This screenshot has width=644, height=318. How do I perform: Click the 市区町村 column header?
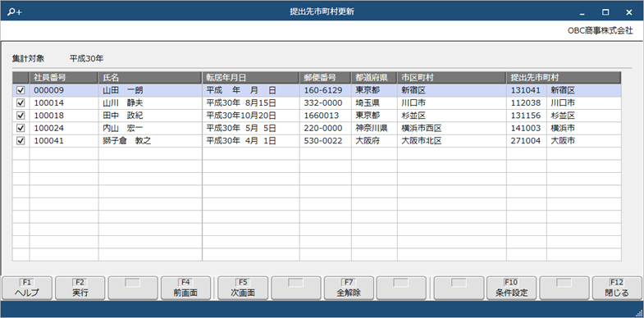(x=452, y=78)
